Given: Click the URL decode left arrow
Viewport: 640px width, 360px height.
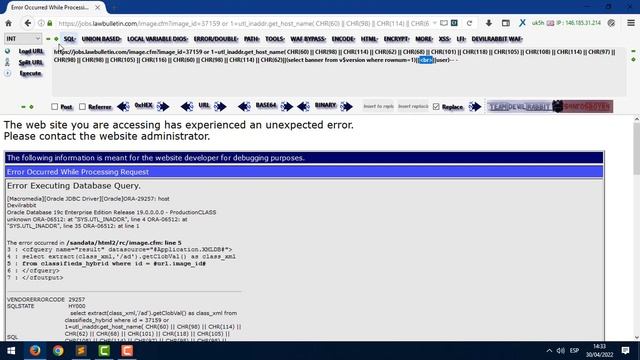Looking at the screenshot, I should 187,107.
